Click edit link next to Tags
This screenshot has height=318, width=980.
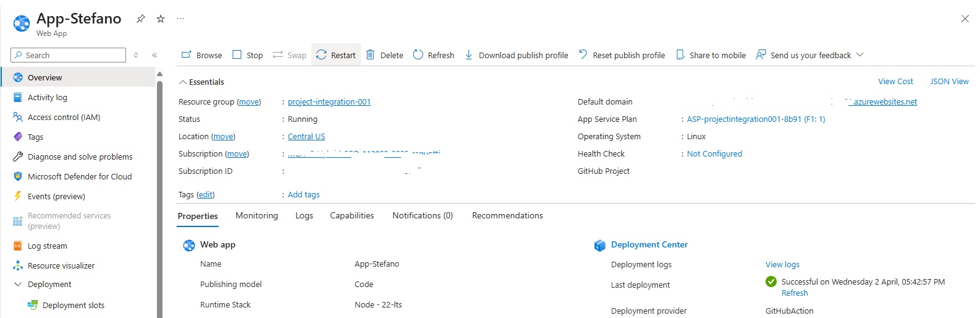point(206,194)
